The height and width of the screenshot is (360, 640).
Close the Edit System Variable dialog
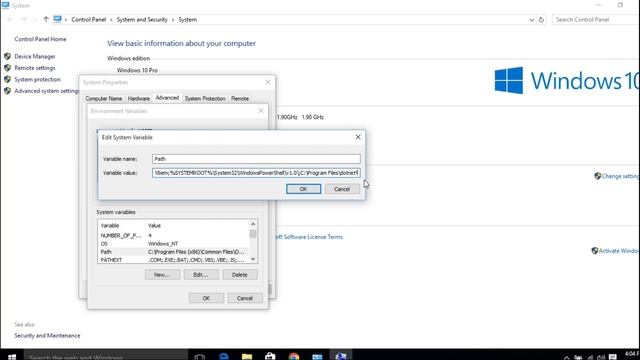click(x=358, y=137)
